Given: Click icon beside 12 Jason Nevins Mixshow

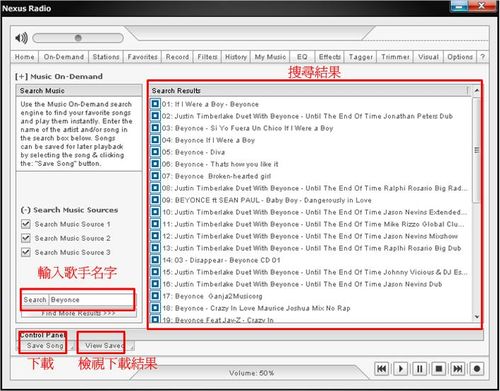Looking at the screenshot, I should pos(155,236).
